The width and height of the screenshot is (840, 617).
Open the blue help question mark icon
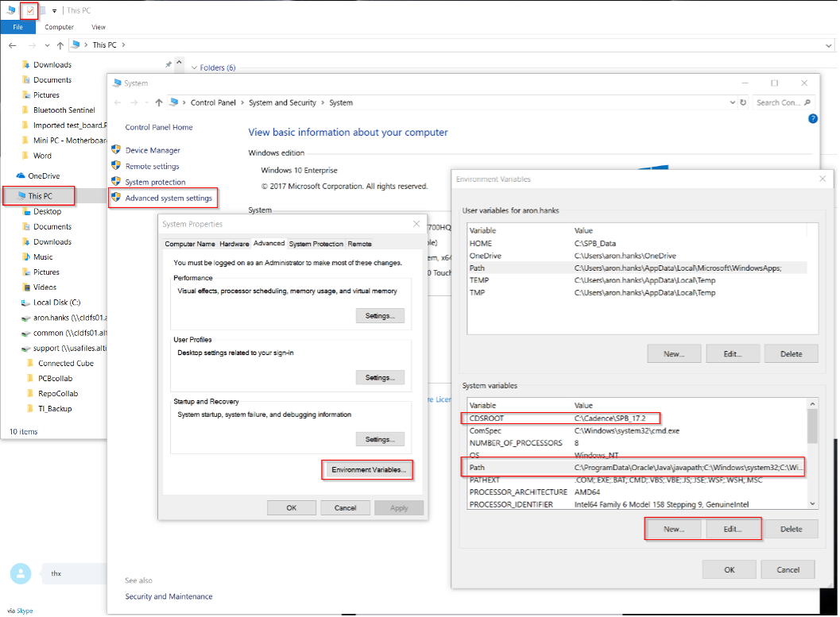pos(813,119)
